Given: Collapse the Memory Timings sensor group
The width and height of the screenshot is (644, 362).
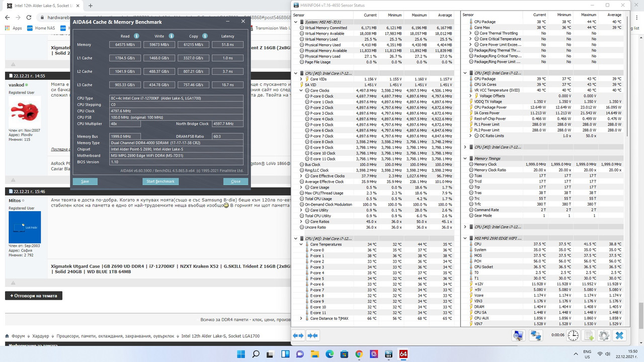Looking at the screenshot, I should (465, 158).
